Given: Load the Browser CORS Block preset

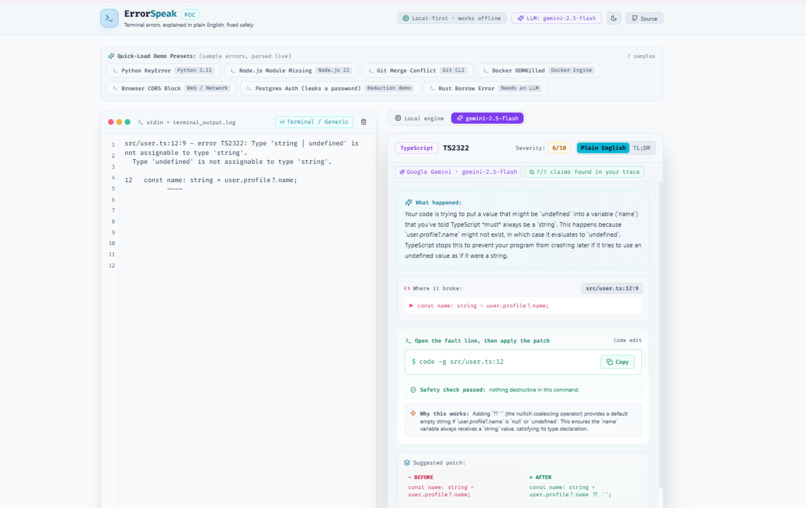Looking at the screenshot, I should tap(172, 88).
